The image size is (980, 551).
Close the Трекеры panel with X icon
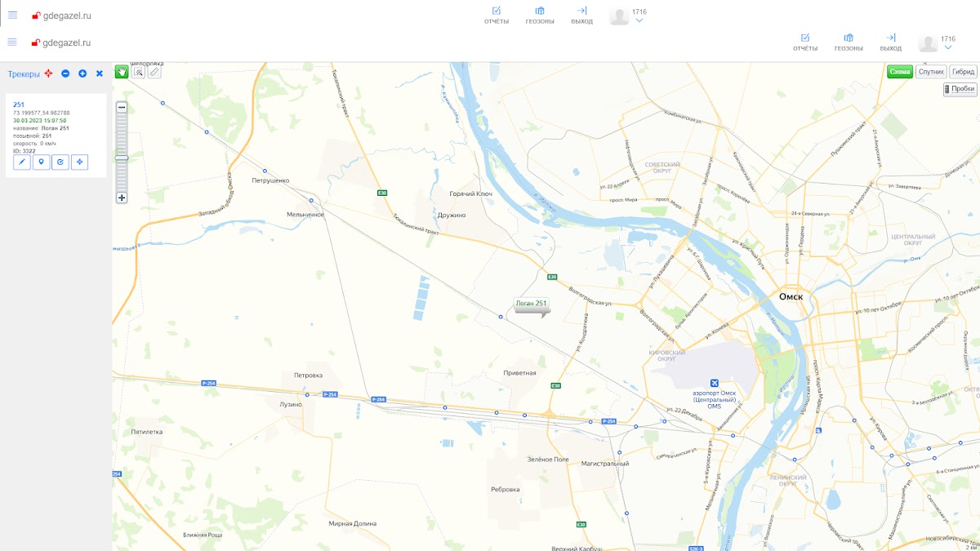100,73
